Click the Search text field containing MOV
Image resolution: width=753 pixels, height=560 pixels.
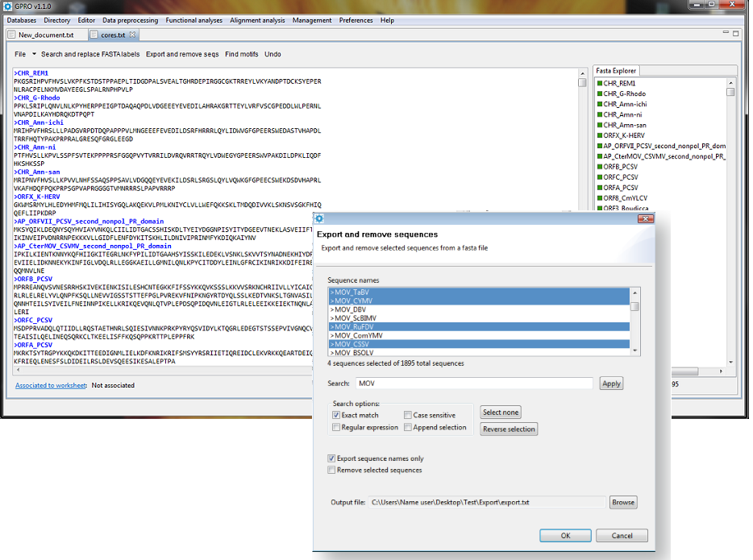(474, 384)
